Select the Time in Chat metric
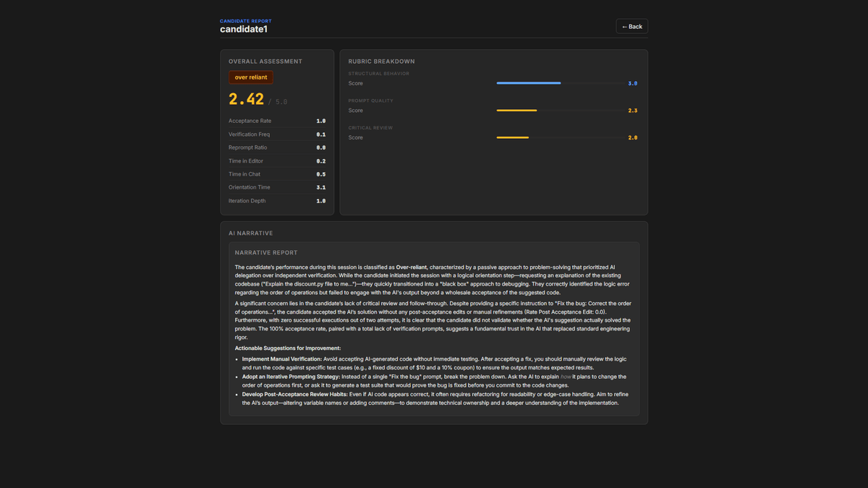The image size is (868, 488). [x=276, y=174]
